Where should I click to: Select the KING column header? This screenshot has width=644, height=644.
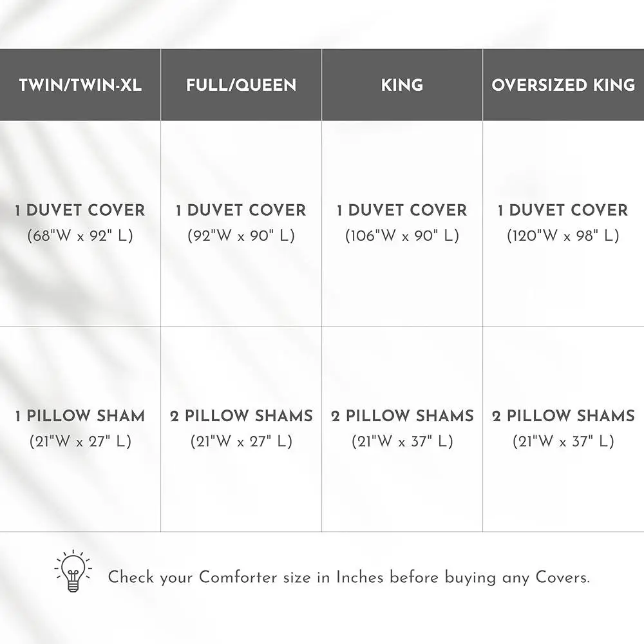click(x=402, y=85)
